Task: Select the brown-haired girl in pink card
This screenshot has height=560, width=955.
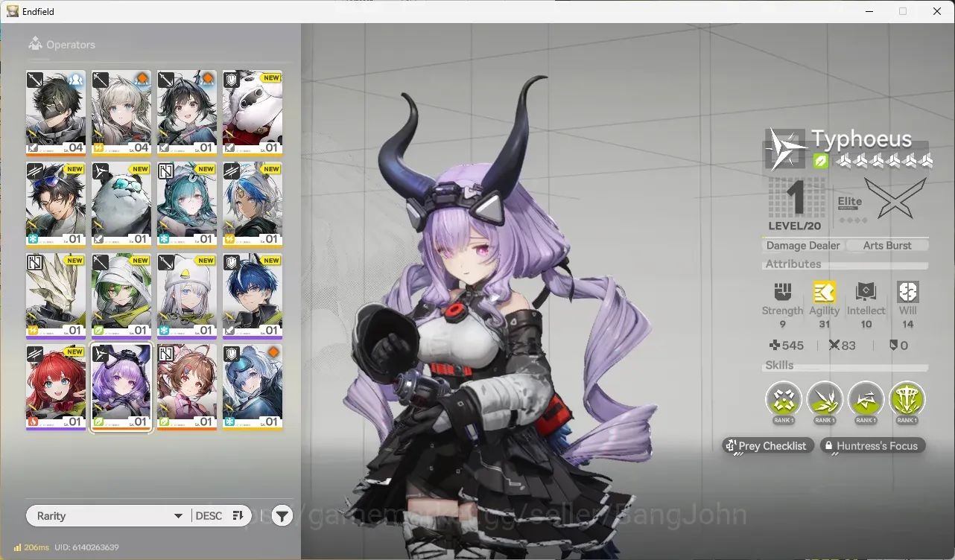Action: (187, 387)
